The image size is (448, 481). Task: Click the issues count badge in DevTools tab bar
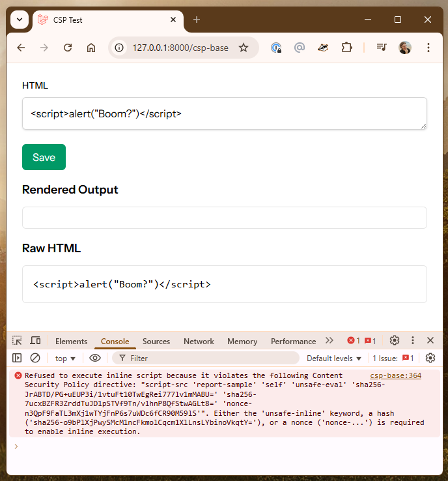(x=370, y=340)
